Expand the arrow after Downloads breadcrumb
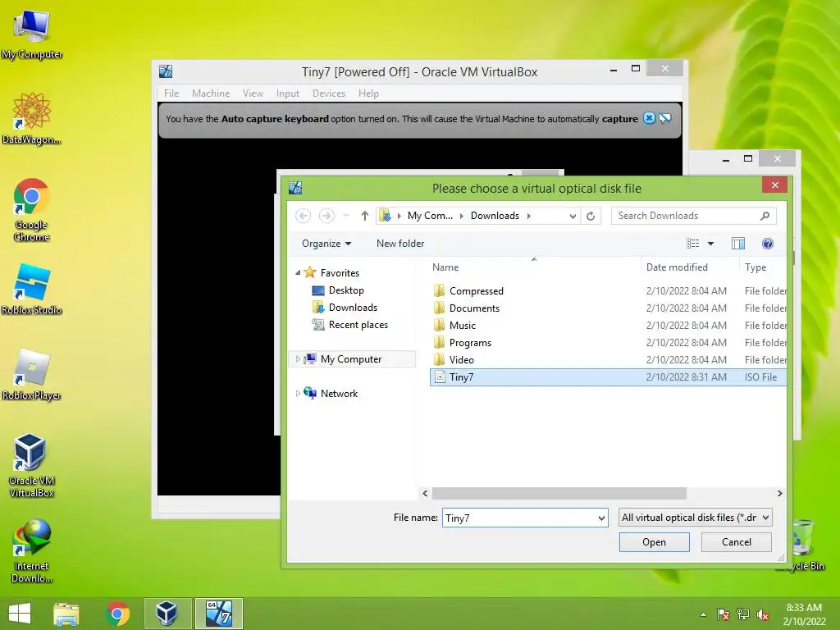This screenshot has height=630, width=840. (529, 216)
